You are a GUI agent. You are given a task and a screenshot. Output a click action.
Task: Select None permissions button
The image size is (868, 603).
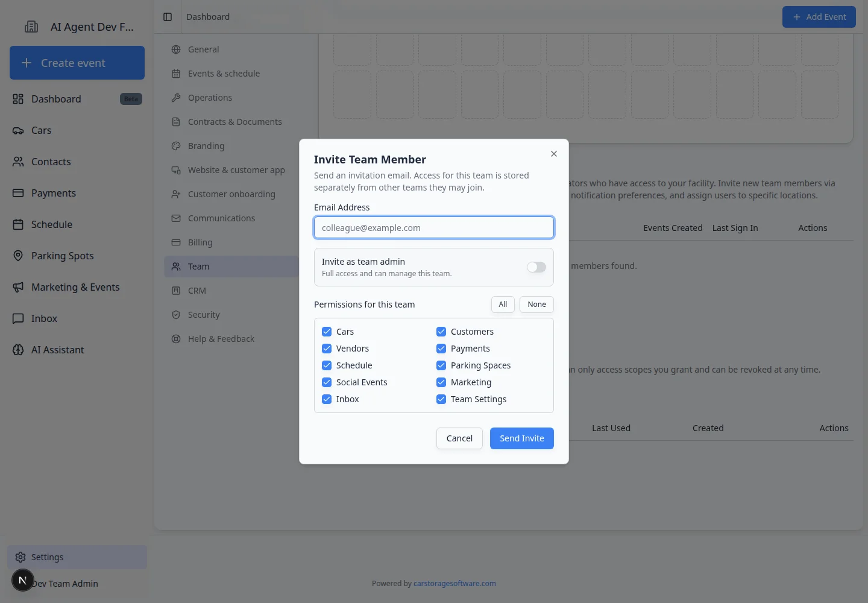[536, 305]
